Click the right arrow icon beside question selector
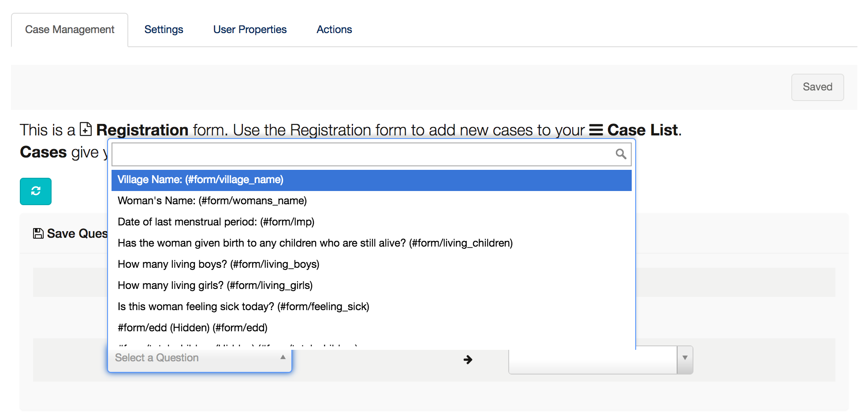Image resolution: width=868 pixels, height=416 pixels. point(468,360)
